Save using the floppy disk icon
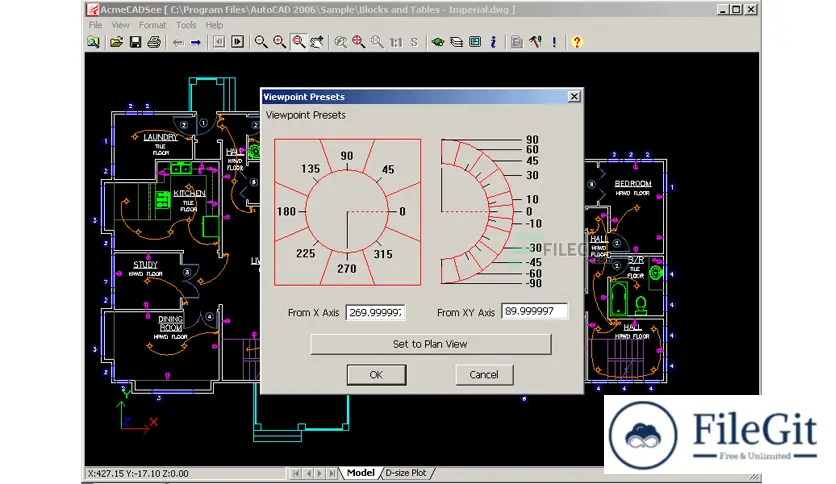Screen dimensions: 836x484 [135, 42]
